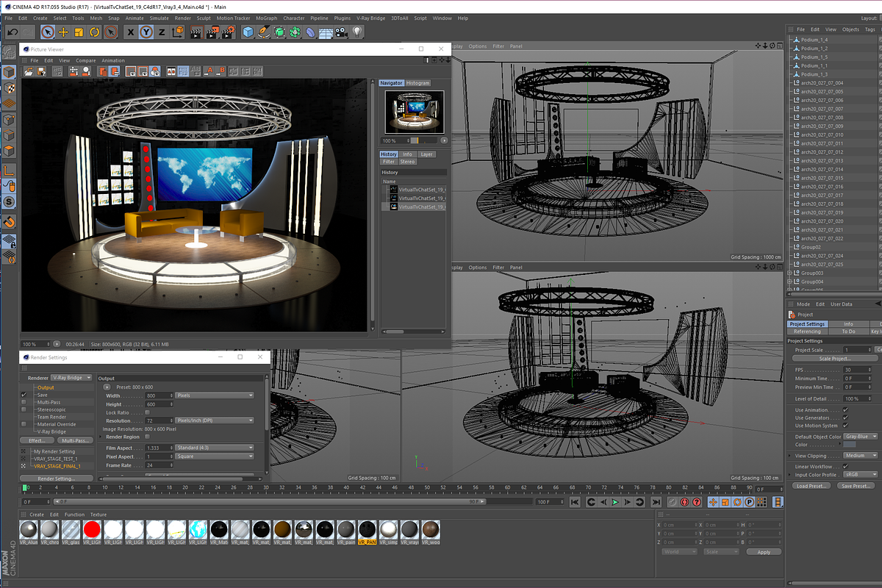
Task: Add a Cube primitive object
Action: [248, 32]
